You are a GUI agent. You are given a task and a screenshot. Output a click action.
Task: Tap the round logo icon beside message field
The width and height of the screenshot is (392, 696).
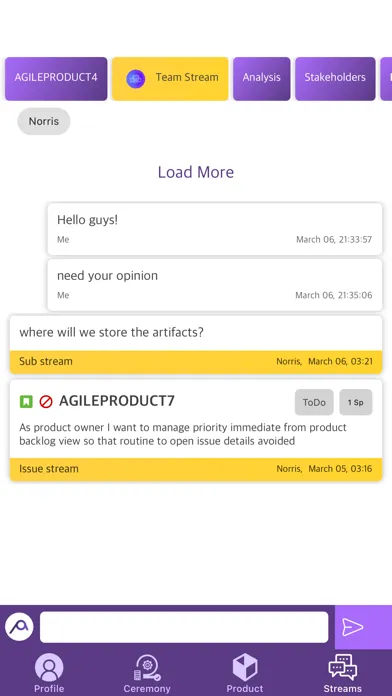pyautogui.click(x=19, y=627)
